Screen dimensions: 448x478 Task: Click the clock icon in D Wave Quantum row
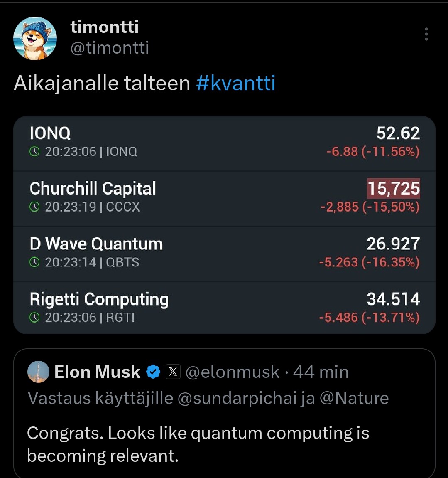(x=34, y=262)
